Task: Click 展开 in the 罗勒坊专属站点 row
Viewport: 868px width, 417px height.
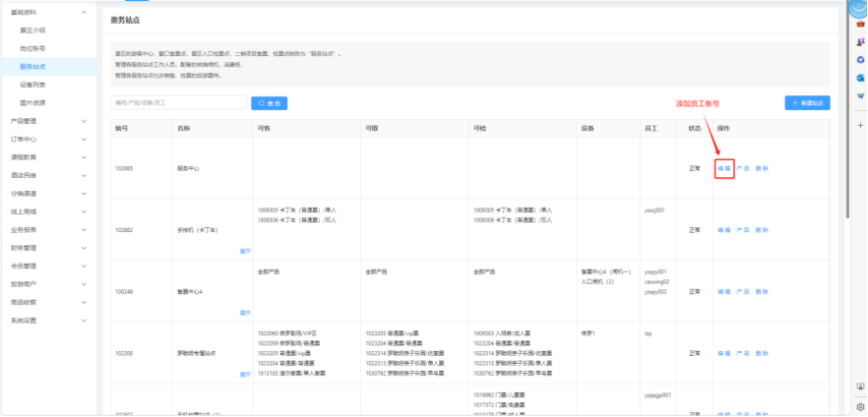Action: (x=245, y=374)
